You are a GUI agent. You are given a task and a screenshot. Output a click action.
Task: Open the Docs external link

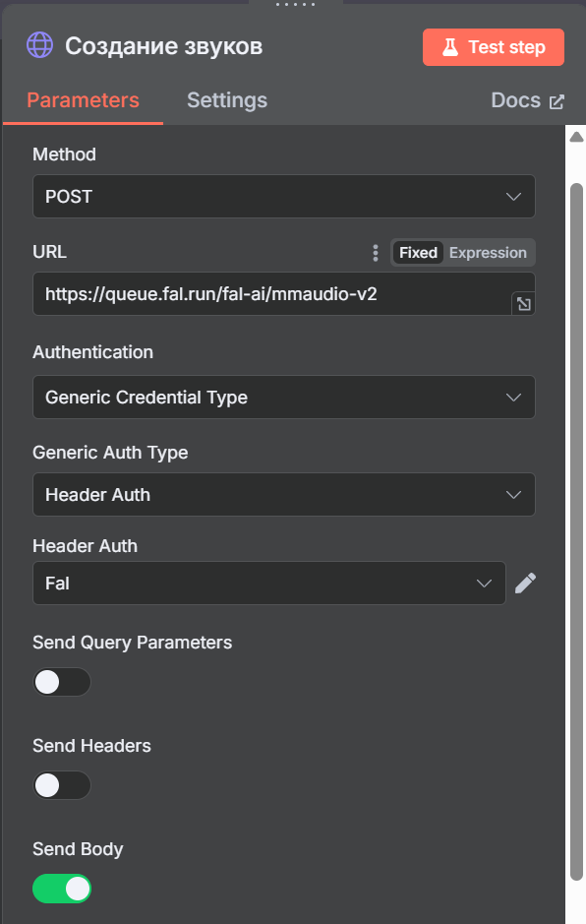tap(528, 100)
